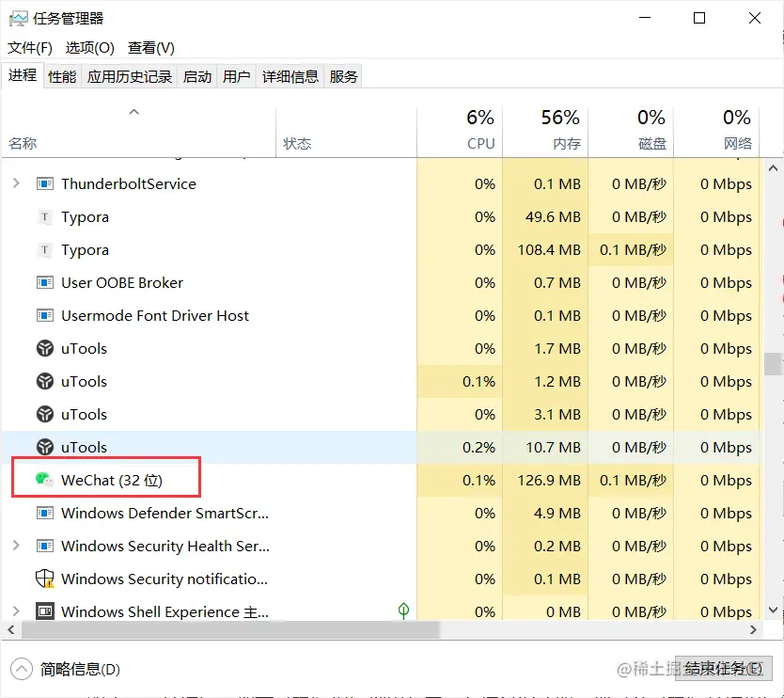Click the 49.6 MB memory value
Screen dimensions: 784x698
(553, 216)
